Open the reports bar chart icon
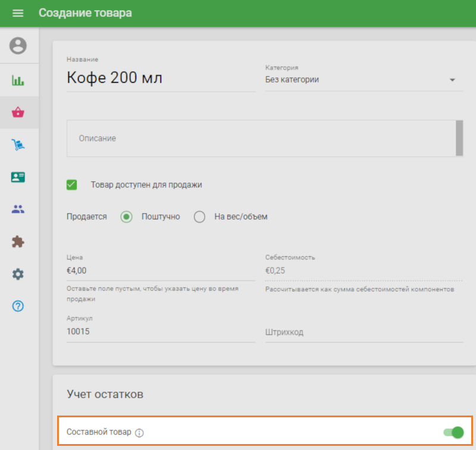476x450 pixels. pyautogui.click(x=18, y=80)
